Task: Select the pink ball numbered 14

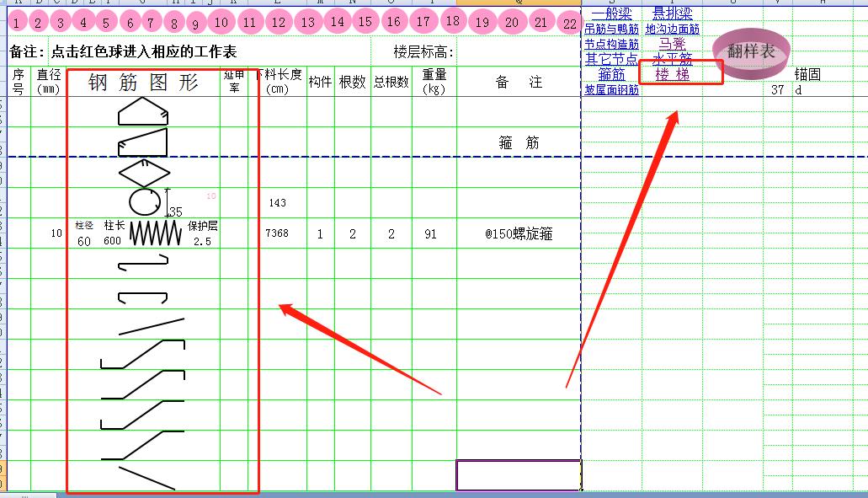Action: 337,22
